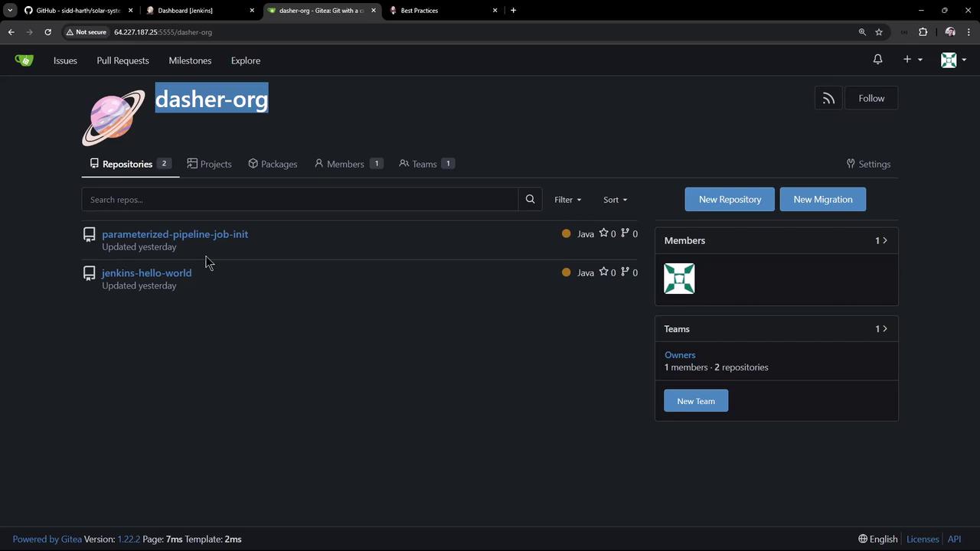This screenshot has width=980, height=551.
Task: Expand the Teams panel count arrow
Action: pos(881,329)
